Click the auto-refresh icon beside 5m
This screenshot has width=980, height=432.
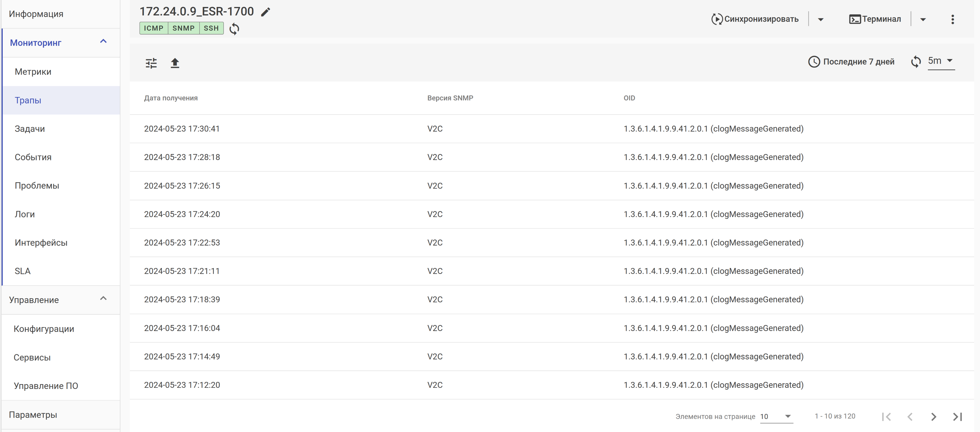point(916,62)
